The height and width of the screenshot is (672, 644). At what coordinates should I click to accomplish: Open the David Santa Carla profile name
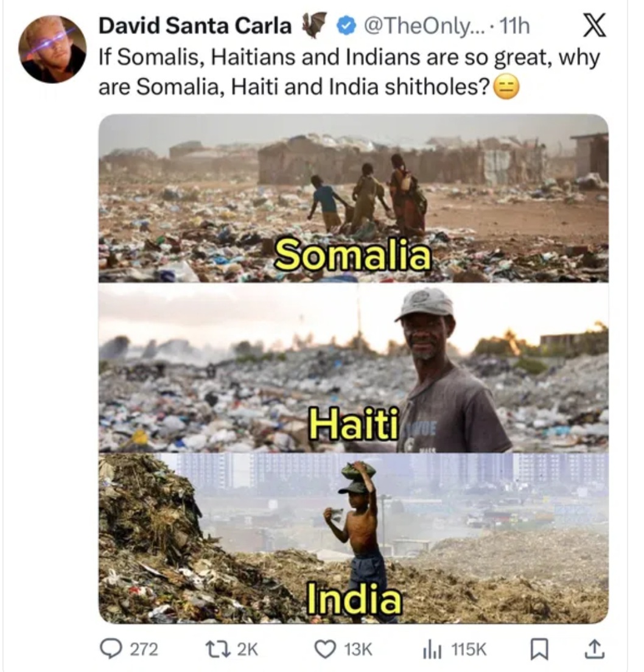click(194, 27)
